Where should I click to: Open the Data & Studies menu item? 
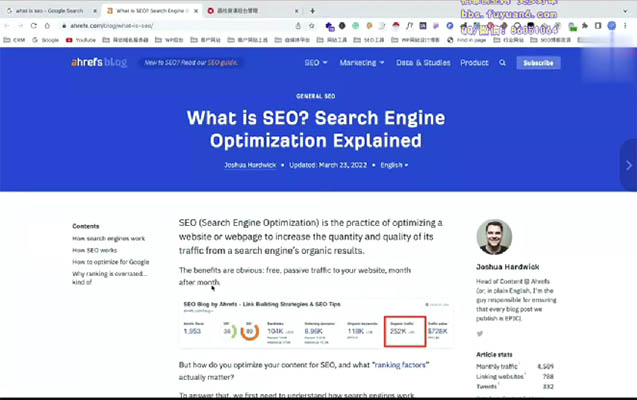[422, 62]
